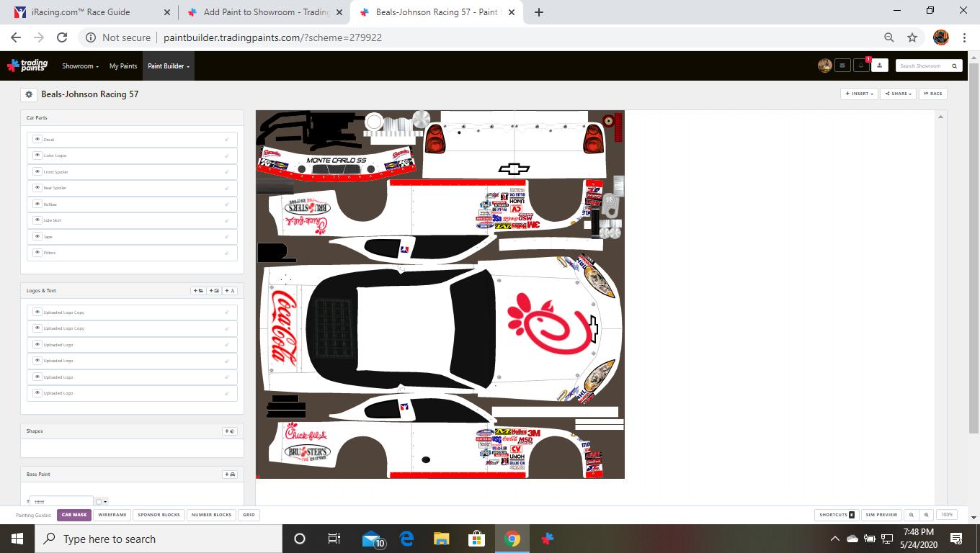Switch to Add Paint to Showroom tab

pyautogui.click(x=267, y=12)
